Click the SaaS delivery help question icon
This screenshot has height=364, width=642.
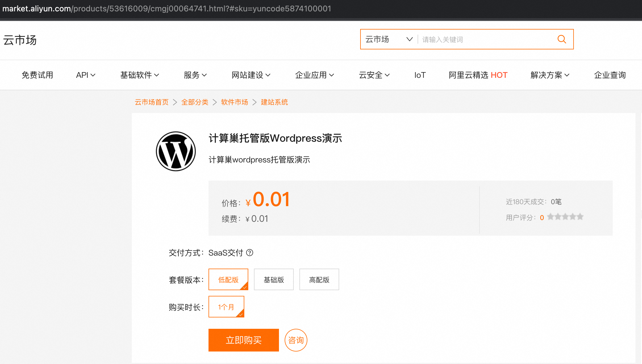(x=250, y=253)
